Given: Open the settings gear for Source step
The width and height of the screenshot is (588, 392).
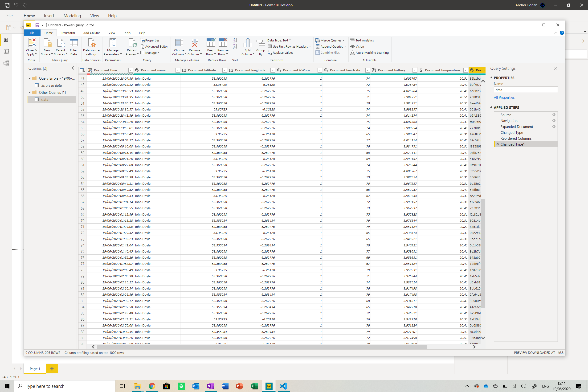Looking at the screenshot, I should click(x=554, y=115).
